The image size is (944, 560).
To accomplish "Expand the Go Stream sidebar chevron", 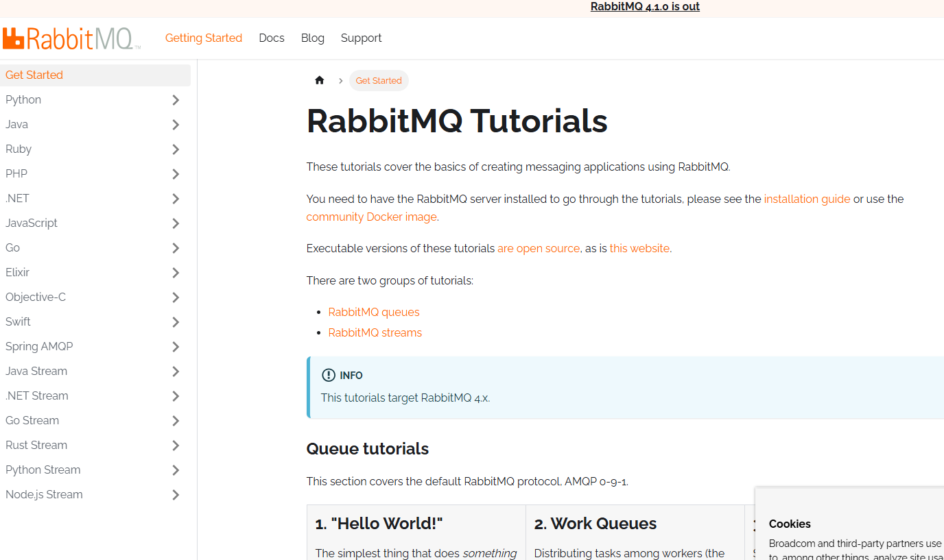I will click(x=176, y=421).
